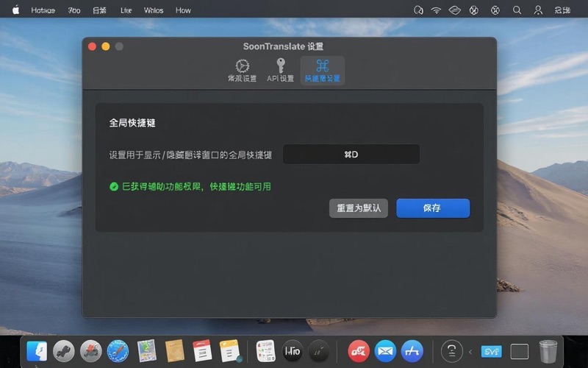Open the How menu in menu bar
This screenshot has height=368, width=588.
click(183, 10)
